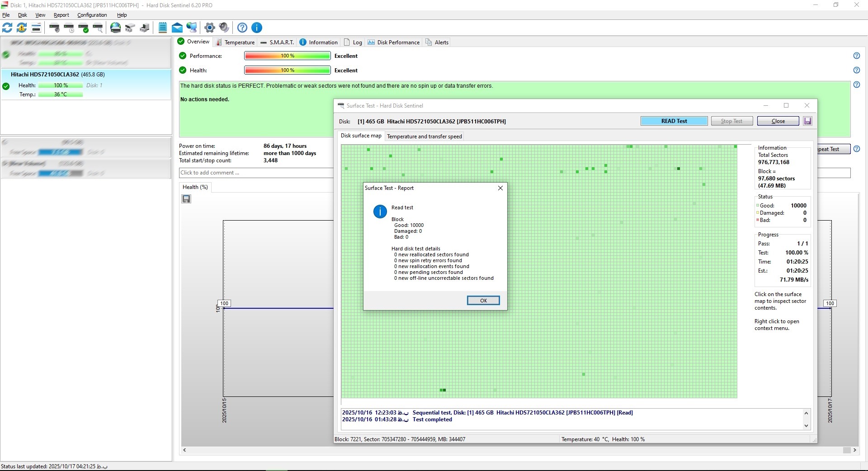
Task: Open the notepad report toolbar icon
Action: [x=163, y=28]
